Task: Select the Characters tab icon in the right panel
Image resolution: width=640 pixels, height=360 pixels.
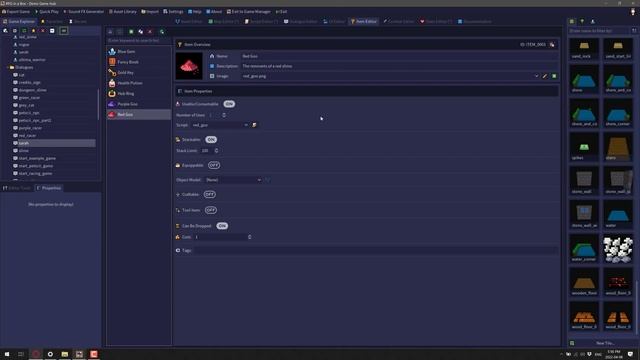Action: click(x=593, y=21)
